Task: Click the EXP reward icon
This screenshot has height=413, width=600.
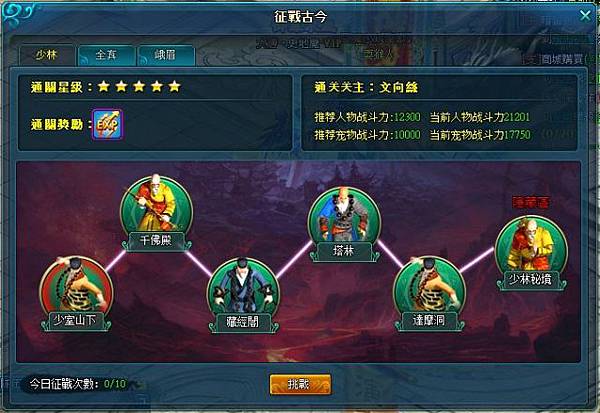Action: tap(108, 124)
